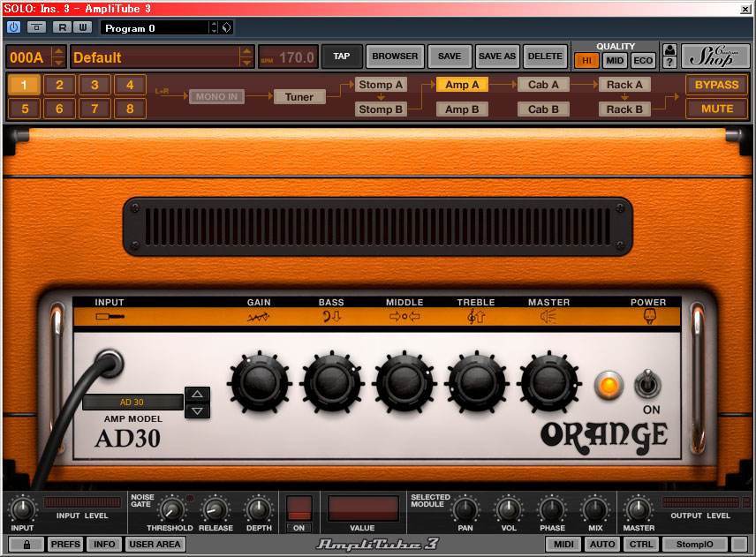Open the Rack A module
Screen dimensions: 756x557
pyautogui.click(x=624, y=85)
